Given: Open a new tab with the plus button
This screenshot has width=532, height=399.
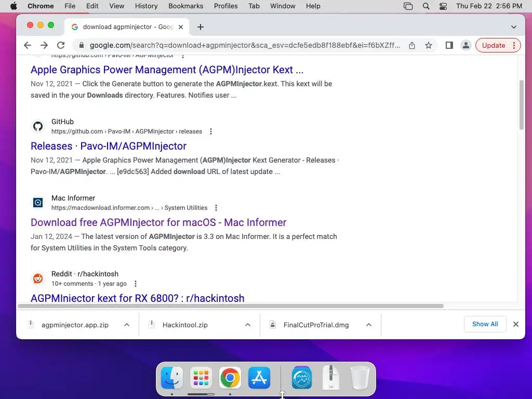Looking at the screenshot, I should (x=201, y=27).
